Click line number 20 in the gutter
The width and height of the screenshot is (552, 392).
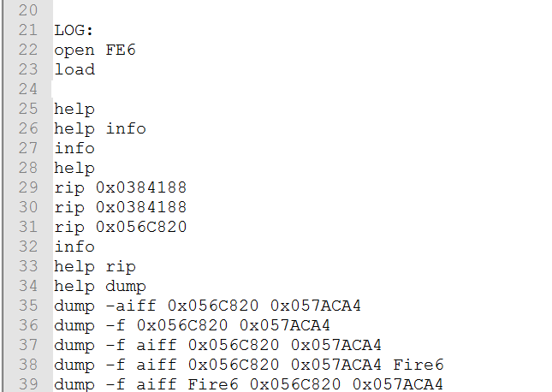click(x=27, y=10)
